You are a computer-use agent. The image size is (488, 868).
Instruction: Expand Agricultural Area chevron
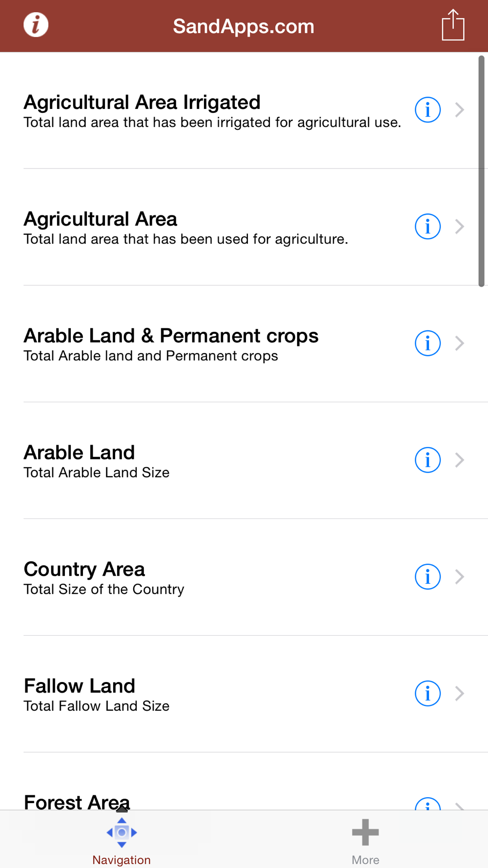coord(459,227)
